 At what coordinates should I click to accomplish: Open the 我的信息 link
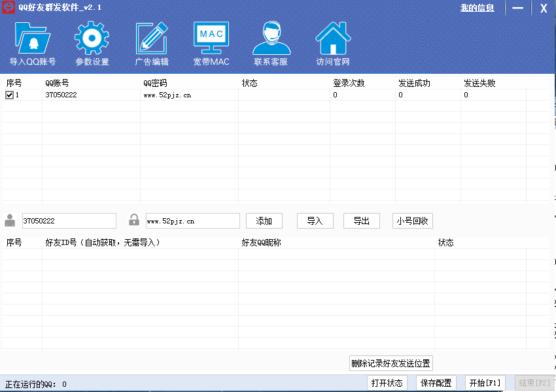tap(477, 8)
